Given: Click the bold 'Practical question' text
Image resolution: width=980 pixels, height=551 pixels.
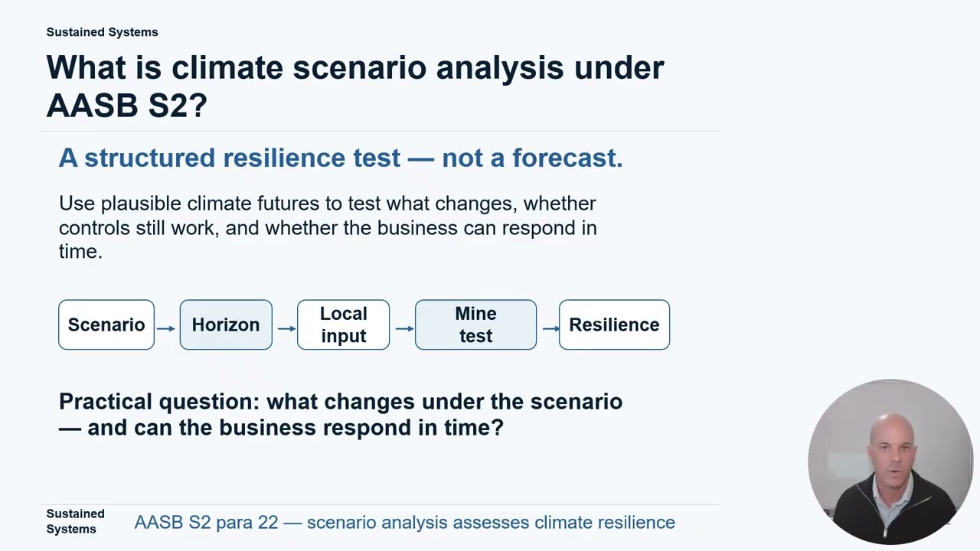Looking at the screenshot, I should point(341,414).
